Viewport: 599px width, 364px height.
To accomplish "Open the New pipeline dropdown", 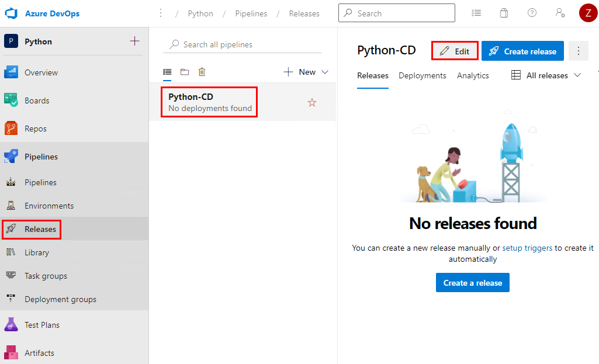I will (x=306, y=72).
